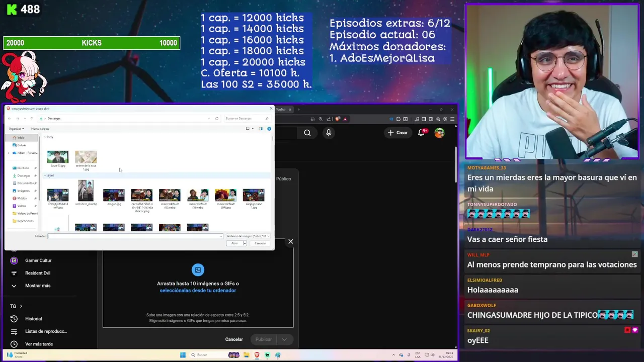The image size is (644, 362).
Task: Refresh the Descargas folder listing
Action: [217, 119]
